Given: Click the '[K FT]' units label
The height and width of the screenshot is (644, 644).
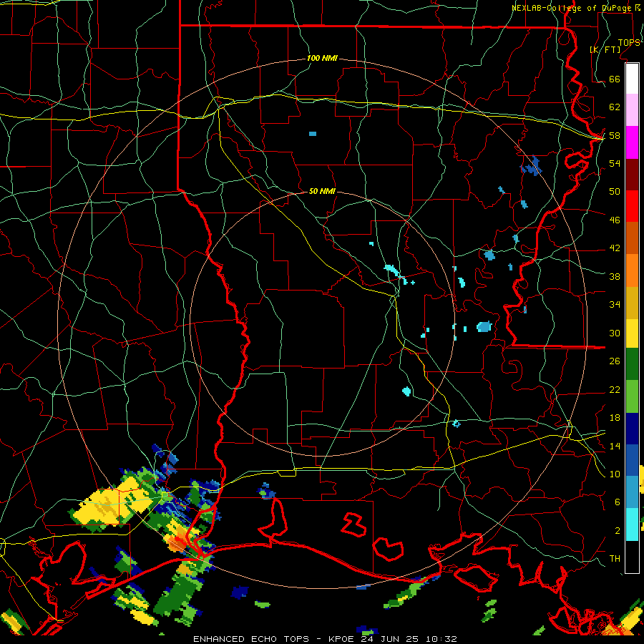Looking at the screenshot, I should point(605,49).
